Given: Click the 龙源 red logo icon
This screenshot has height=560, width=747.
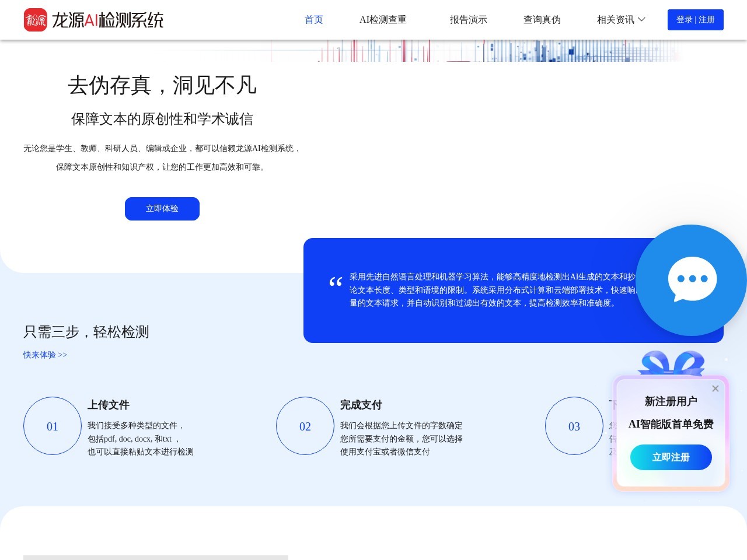Looking at the screenshot, I should (x=36, y=19).
